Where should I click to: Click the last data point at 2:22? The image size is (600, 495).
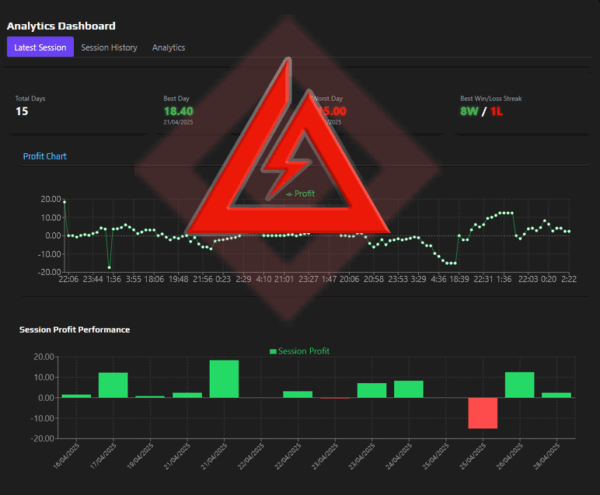569,231
